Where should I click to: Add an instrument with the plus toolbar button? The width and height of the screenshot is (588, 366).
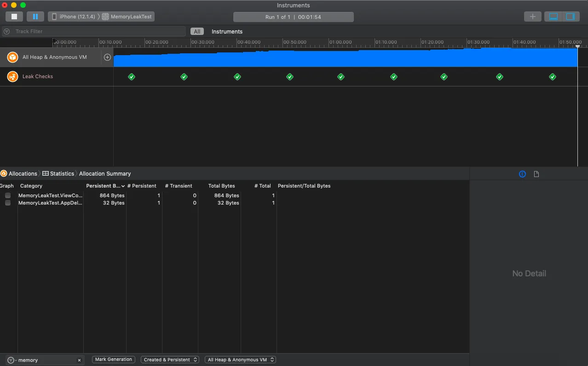coord(533,17)
